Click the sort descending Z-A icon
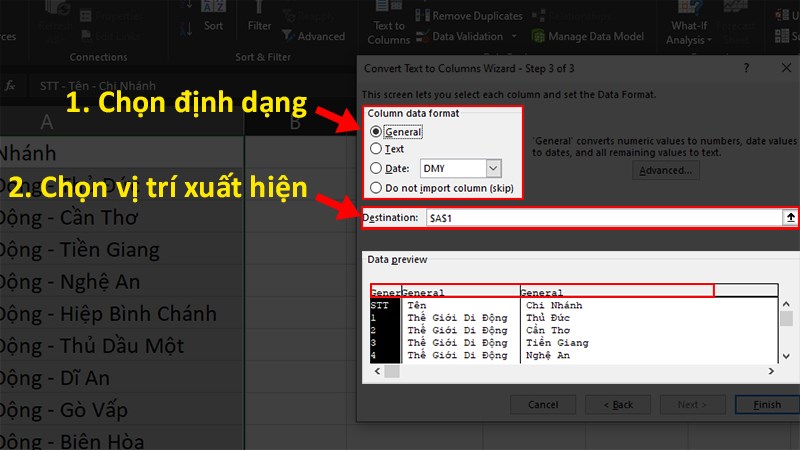The image size is (800, 450). tap(186, 28)
